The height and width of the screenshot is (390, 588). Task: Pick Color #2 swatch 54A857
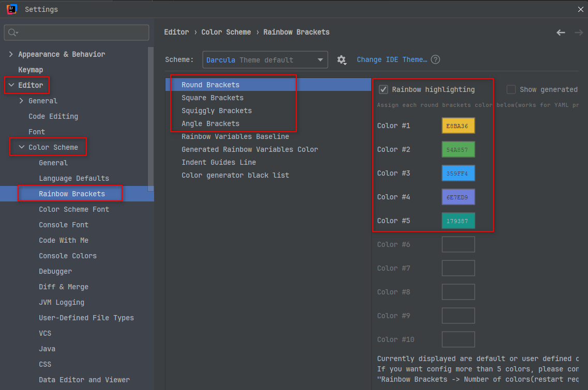(458, 149)
